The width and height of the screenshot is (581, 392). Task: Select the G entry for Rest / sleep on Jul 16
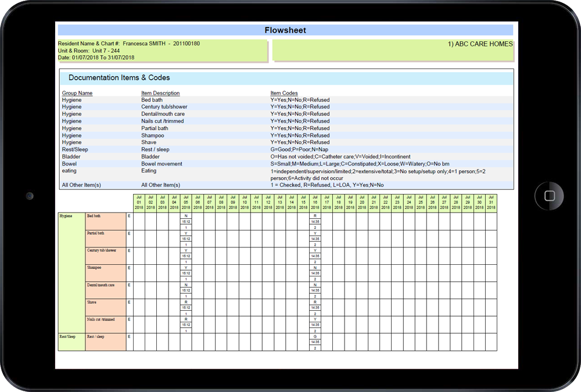click(x=315, y=336)
